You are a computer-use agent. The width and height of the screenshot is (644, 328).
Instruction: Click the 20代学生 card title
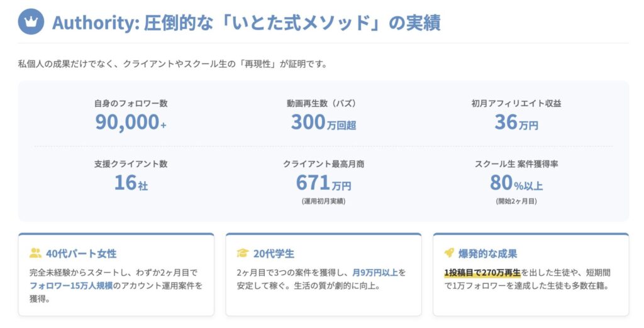pos(274,254)
